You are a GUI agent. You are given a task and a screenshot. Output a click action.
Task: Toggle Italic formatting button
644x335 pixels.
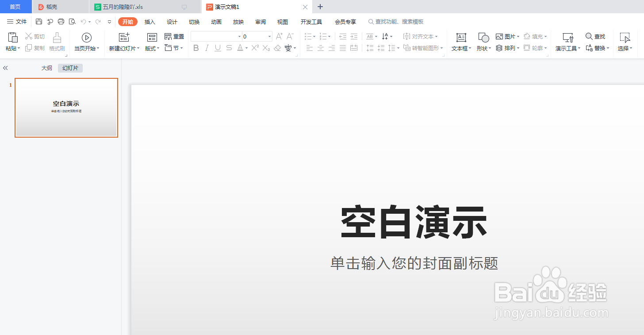coord(207,48)
